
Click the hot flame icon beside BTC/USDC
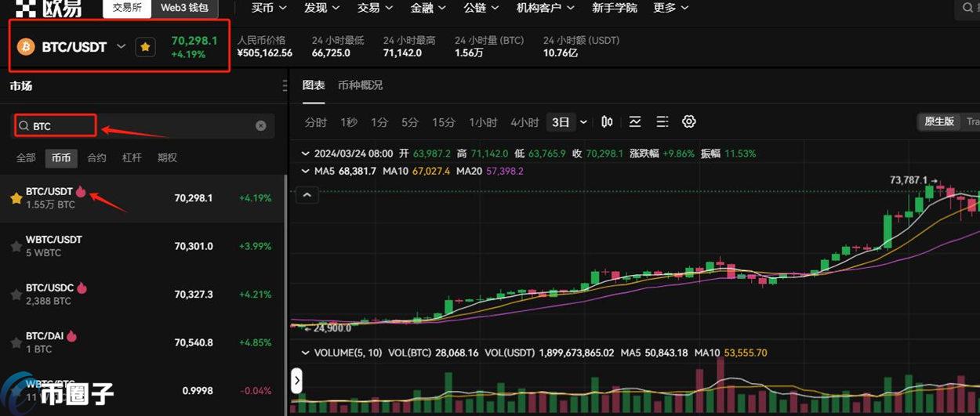pos(82,288)
